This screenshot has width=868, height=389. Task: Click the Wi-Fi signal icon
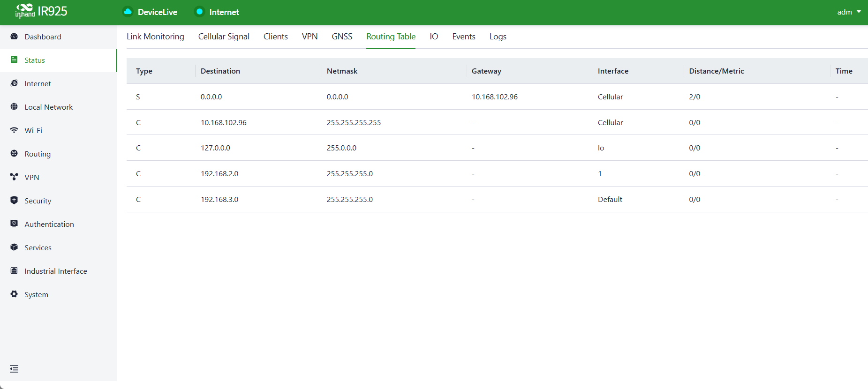(x=14, y=130)
